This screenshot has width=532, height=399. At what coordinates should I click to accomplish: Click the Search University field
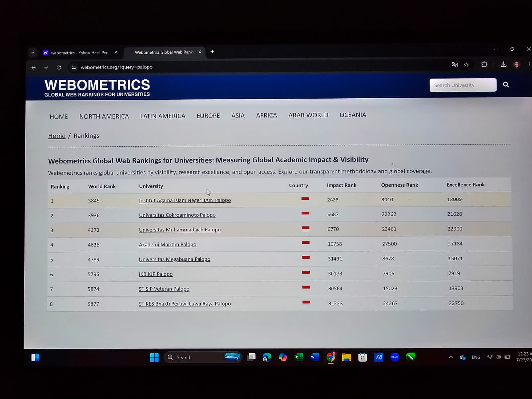coord(463,85)
